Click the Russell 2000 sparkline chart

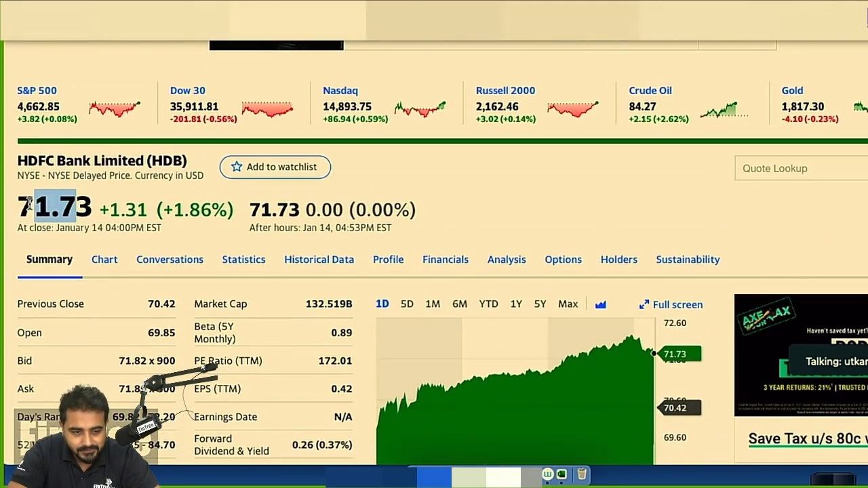coord(573,108)
